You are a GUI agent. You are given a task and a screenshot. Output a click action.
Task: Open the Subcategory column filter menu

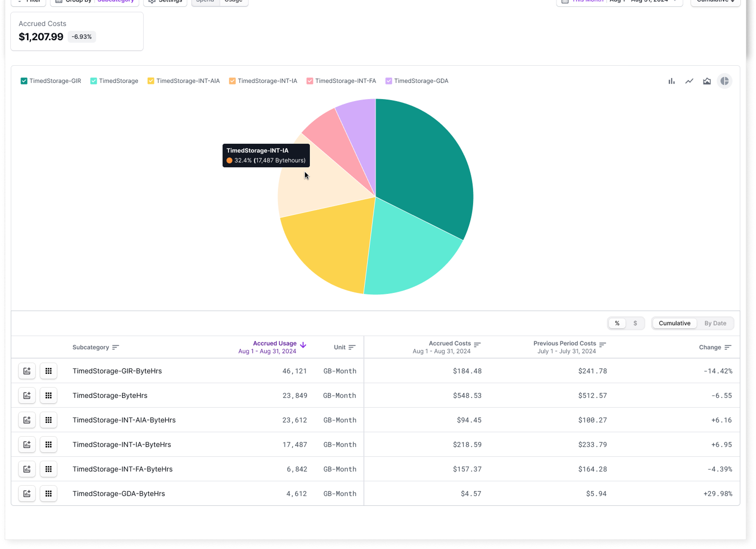[116, 347]
